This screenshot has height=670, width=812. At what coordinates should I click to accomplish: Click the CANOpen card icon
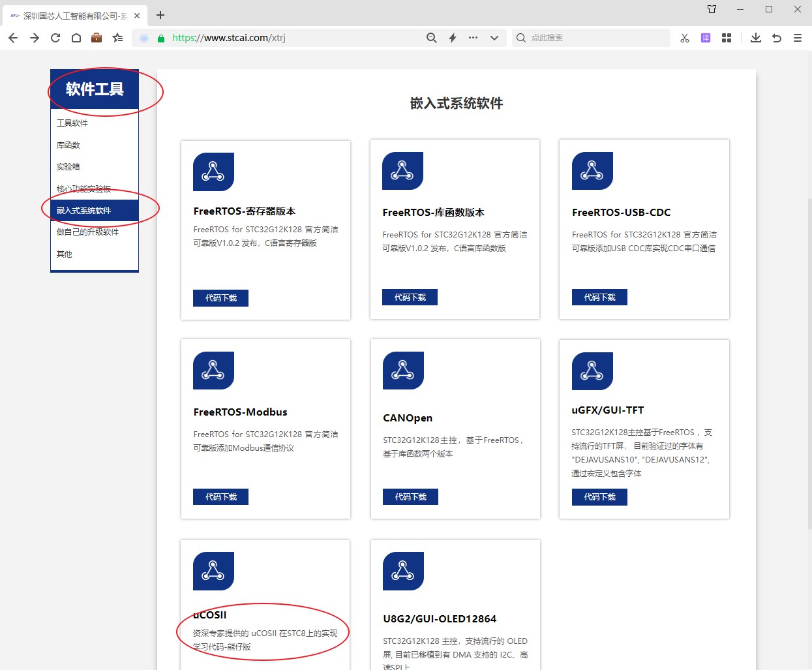click(403, 371)
